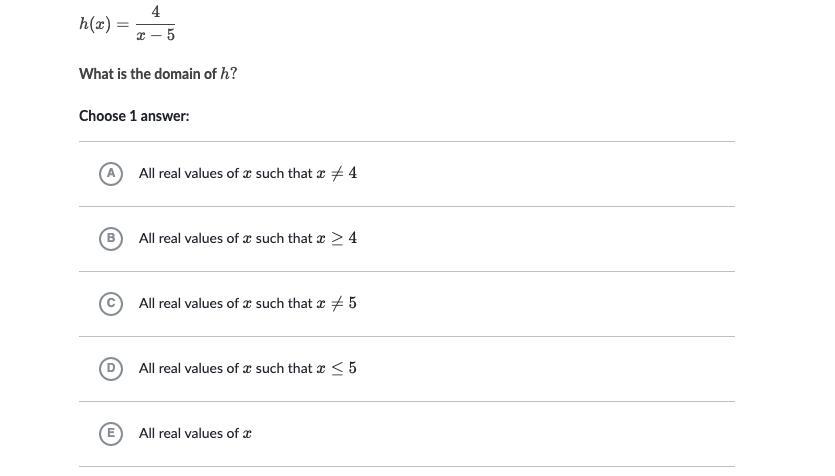Click option C's 'All real values' text
This screenshot has width=835, height=476.
(188, 303)
